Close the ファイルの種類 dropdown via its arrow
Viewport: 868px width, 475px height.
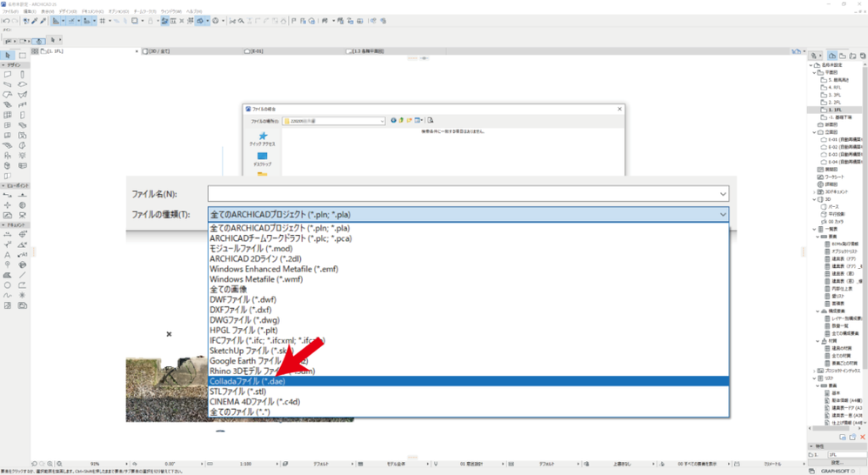[723, 214]
